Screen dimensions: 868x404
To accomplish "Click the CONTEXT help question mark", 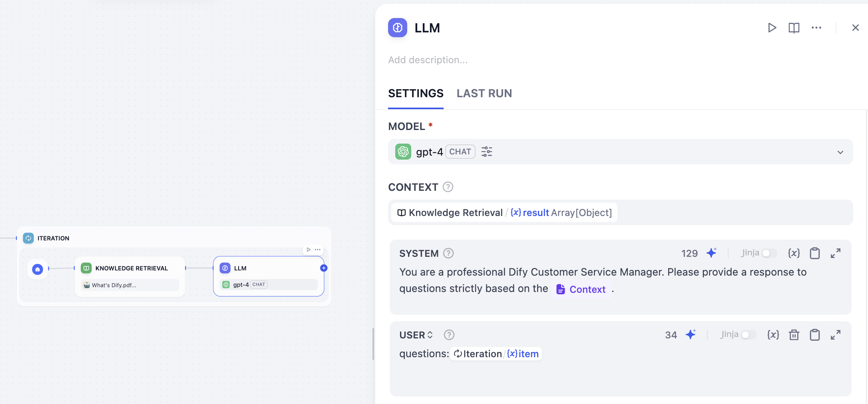I will [x=448, y=187].
